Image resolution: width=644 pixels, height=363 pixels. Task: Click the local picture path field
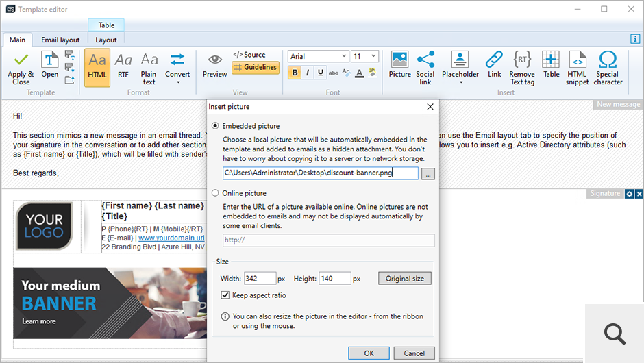[x=321, y=173]
